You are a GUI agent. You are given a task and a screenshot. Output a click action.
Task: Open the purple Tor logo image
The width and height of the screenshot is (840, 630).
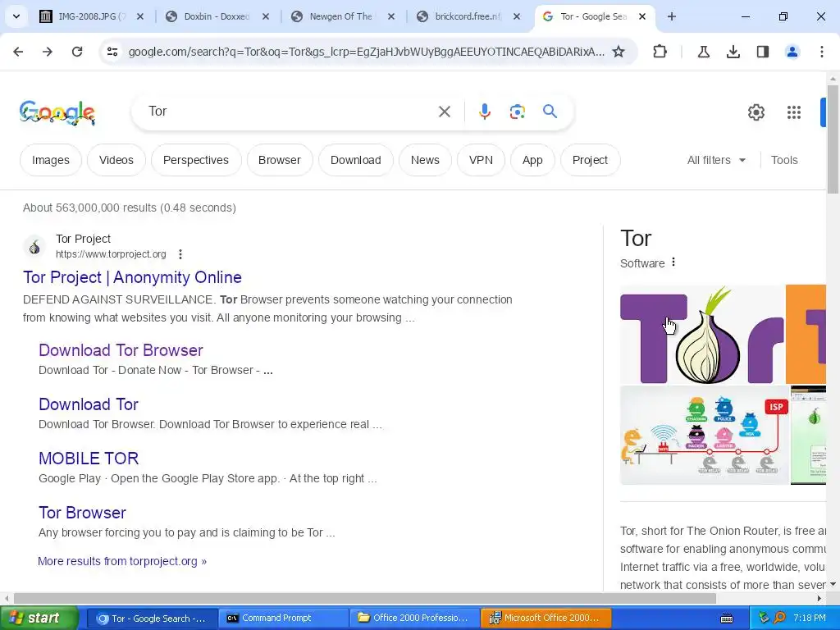click(x=702, y=335)
